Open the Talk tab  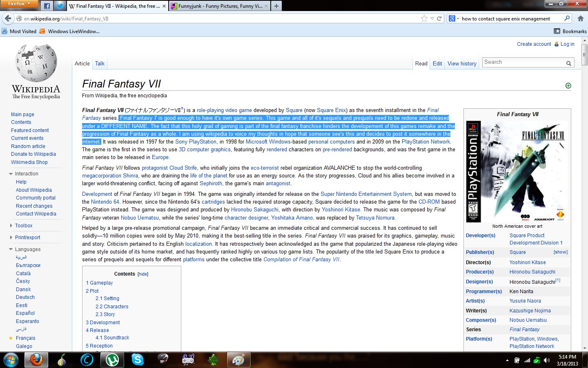click(x=100, y=63)
